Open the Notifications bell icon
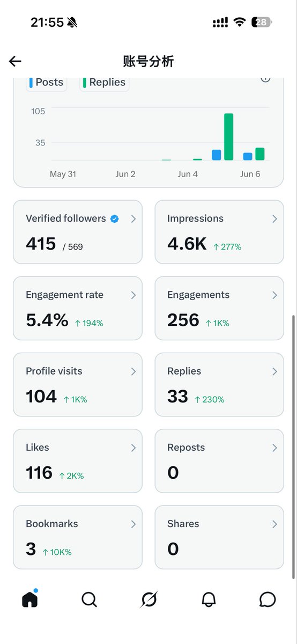 (x=209, y=599)
